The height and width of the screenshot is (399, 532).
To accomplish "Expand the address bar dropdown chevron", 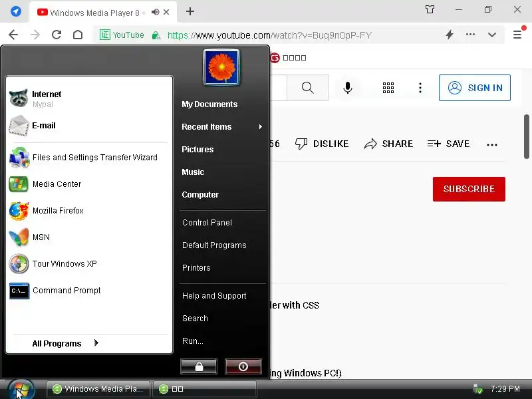I will coord(492,35).
